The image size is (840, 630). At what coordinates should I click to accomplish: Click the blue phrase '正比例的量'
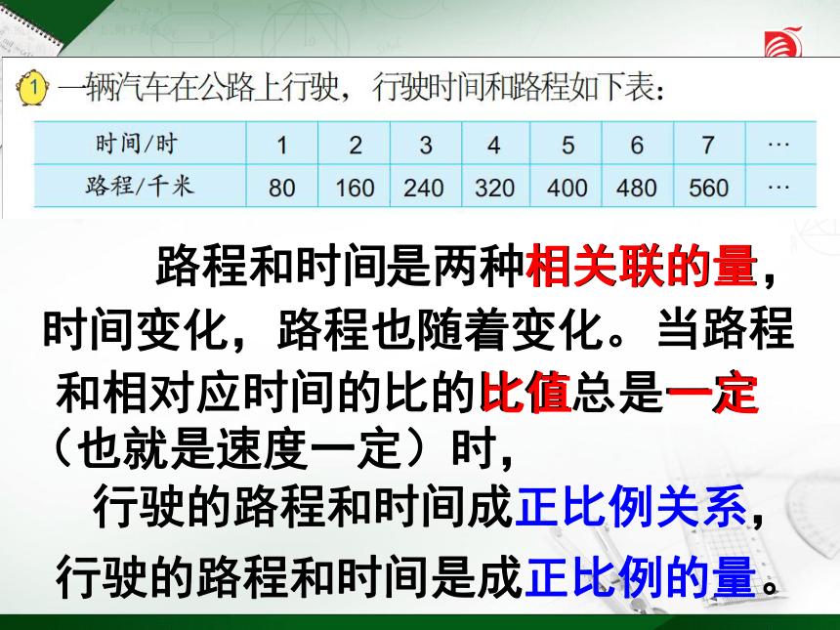pos(641,577)
